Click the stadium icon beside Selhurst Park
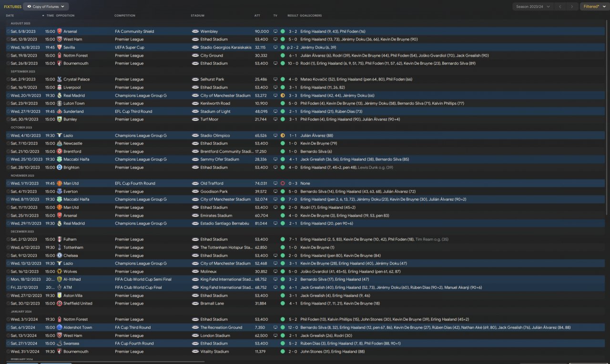Screen dimensions: 610x364 pyautogui.click(x=195, y=80)
